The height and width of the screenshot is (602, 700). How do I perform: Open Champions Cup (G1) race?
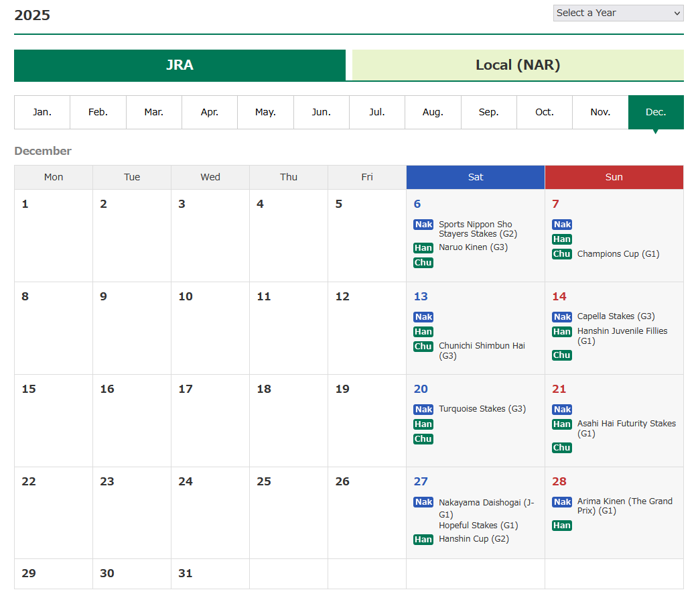pyautogui.click(x=618, y=254)
